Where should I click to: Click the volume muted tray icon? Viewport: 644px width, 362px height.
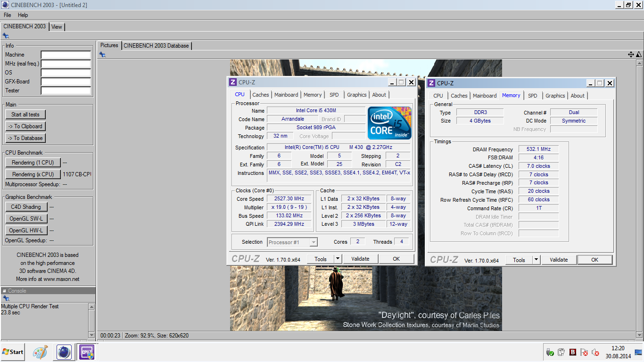[x=596, y=352]
